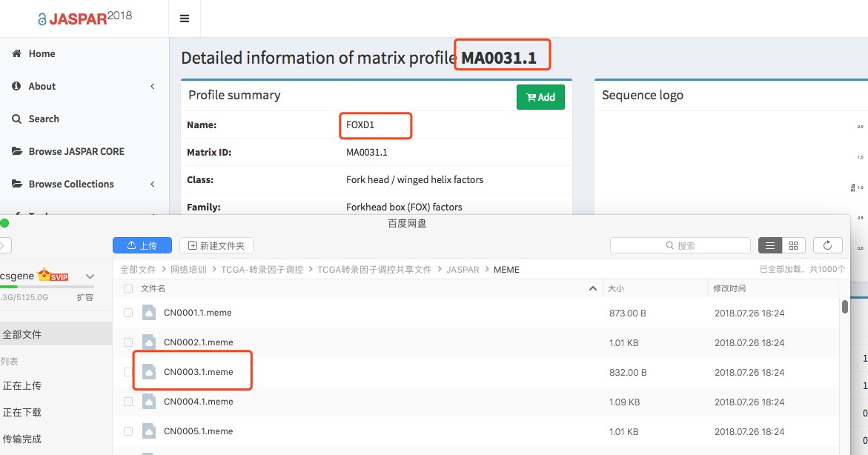The height and width of the screenshot is (455, 868).
Task: Expand Browse Collections submenu chevron
Action: [152, 185]
